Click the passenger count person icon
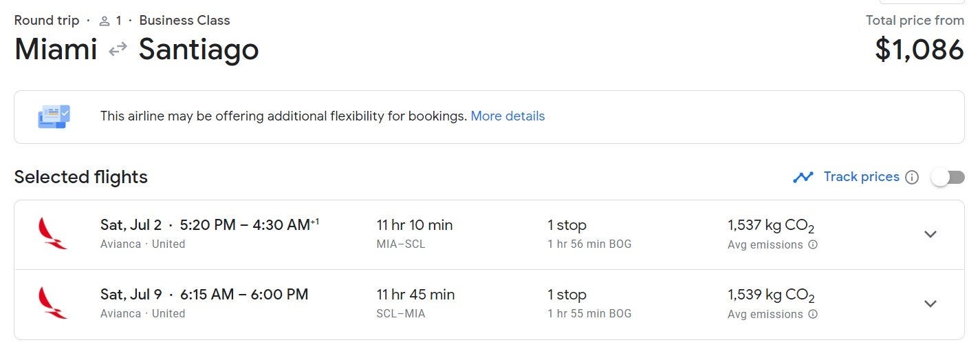The image size is (980, 358). pyautogui.click(x=105, y=21)
